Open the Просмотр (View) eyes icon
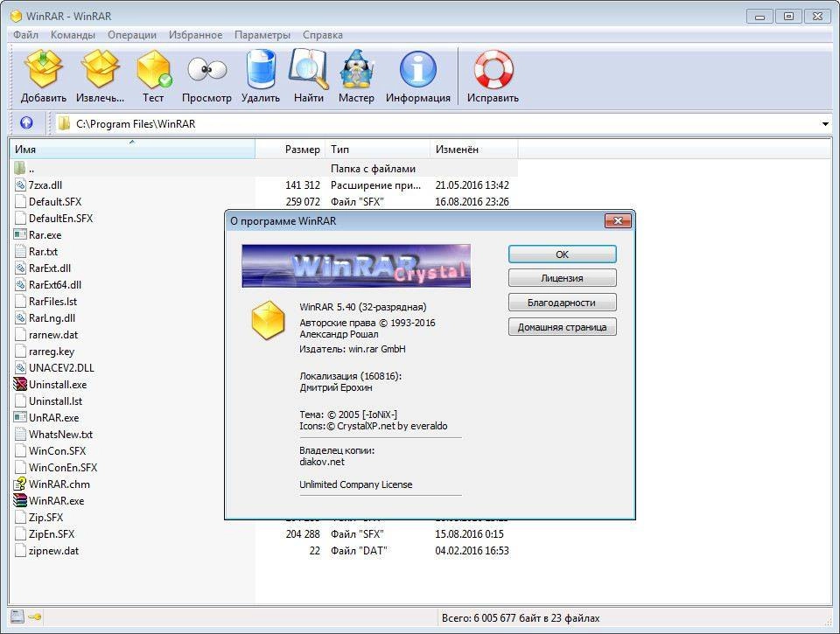This screenshot has width=840, height=634. [206, 70]
